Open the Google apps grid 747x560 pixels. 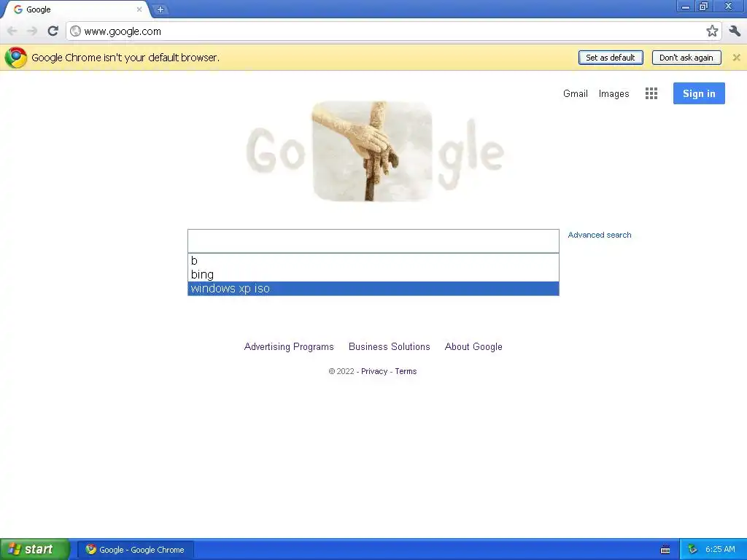pyautogui.click(x=651, y=93)
